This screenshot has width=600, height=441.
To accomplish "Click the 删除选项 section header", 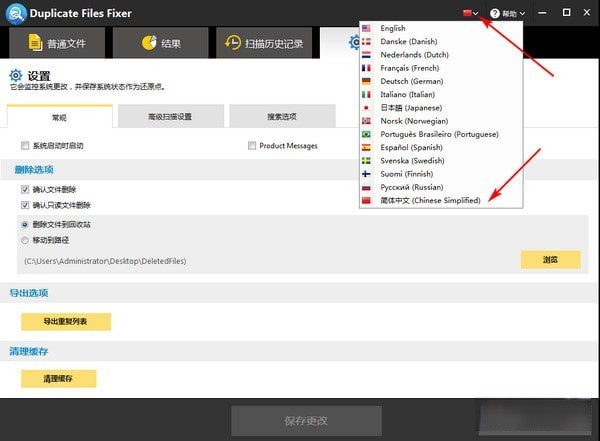I will (x=34, y=170).
